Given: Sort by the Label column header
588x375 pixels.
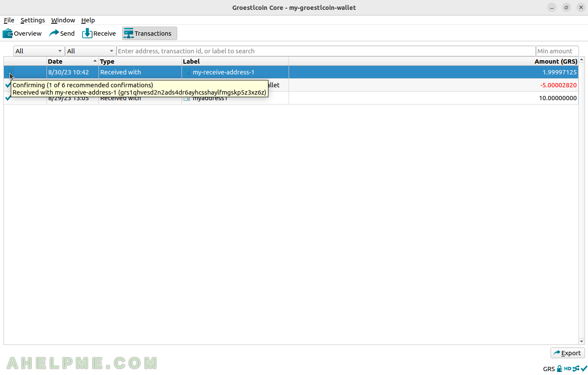Looking at the screenshot, I should (x=235, y=61).
